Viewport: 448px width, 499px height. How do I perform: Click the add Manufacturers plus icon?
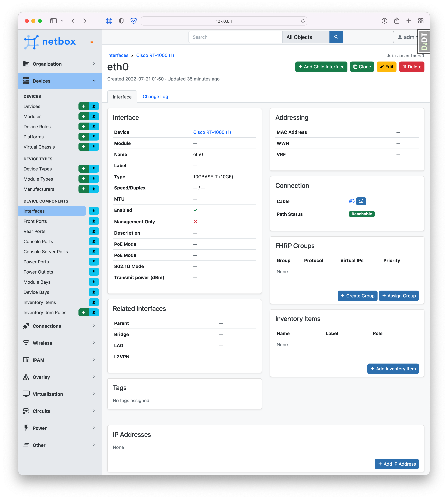83,189
